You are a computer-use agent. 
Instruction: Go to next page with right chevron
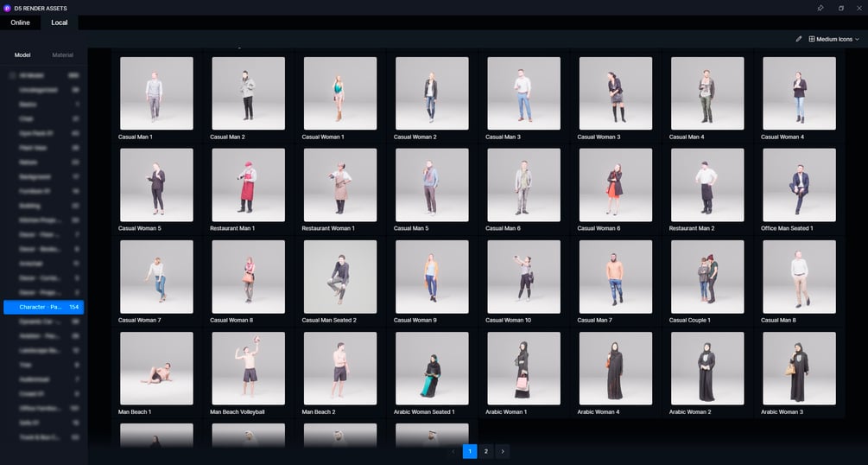(503, 452)
